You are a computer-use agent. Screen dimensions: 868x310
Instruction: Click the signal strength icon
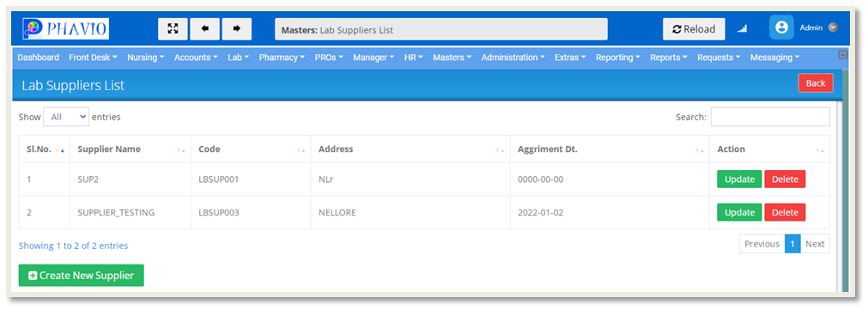point(742,29)
